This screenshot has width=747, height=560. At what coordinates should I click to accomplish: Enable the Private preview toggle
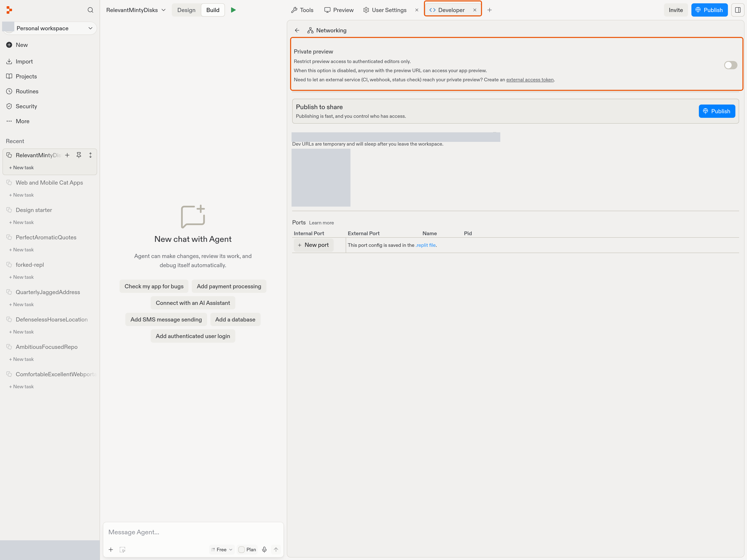(730, 65)
